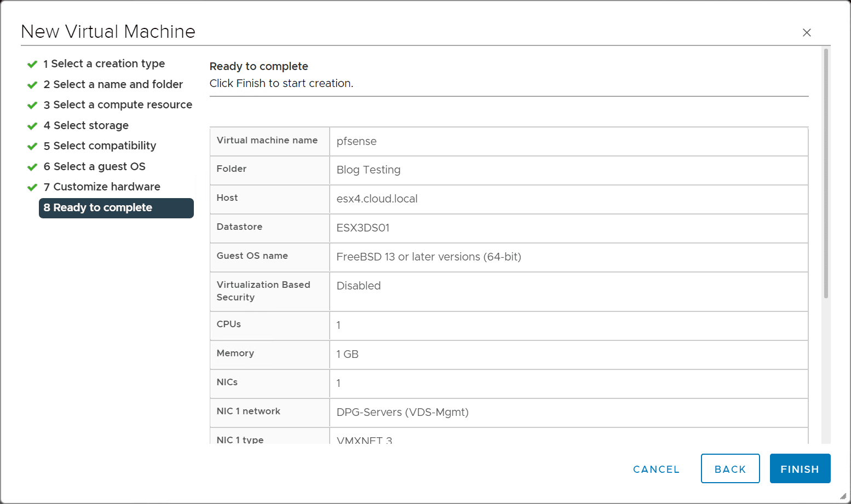Click the green checkmark beside creation type
Image resolution: width=851 pixels, height=504 pixels.
[x=32, y=64]
